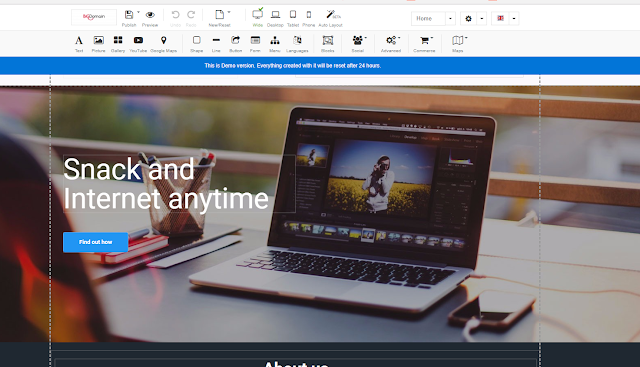
Task: Click the 'Find out how' button
Action: coord(96,242)
